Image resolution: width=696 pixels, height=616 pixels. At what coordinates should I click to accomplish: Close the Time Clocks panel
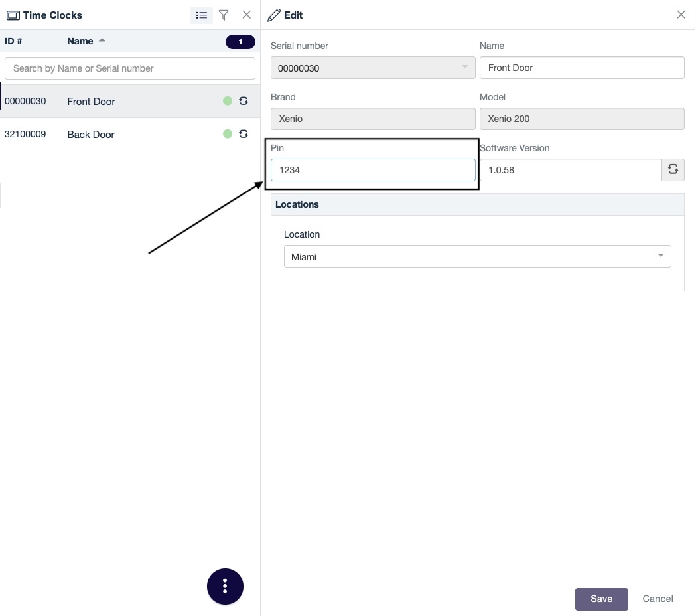246,15
